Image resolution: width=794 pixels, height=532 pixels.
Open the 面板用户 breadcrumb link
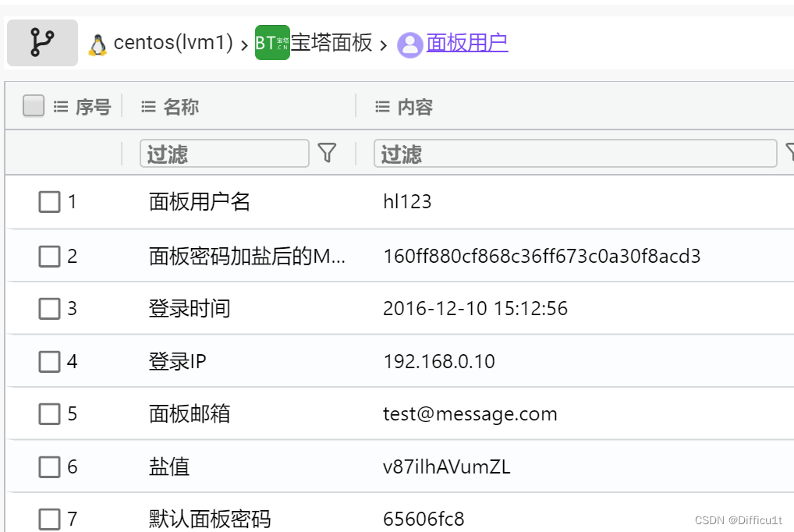pyautogui.click(x=467, y=43)
